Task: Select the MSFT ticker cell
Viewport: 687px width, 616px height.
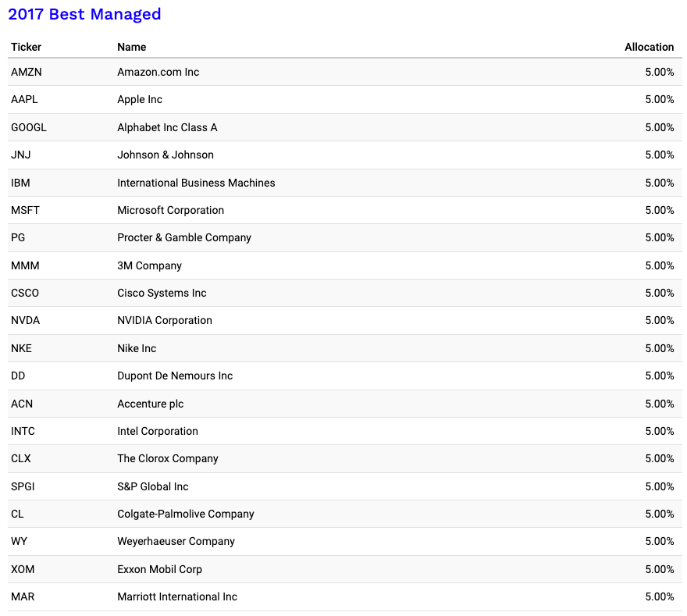Action: [25, 210]
